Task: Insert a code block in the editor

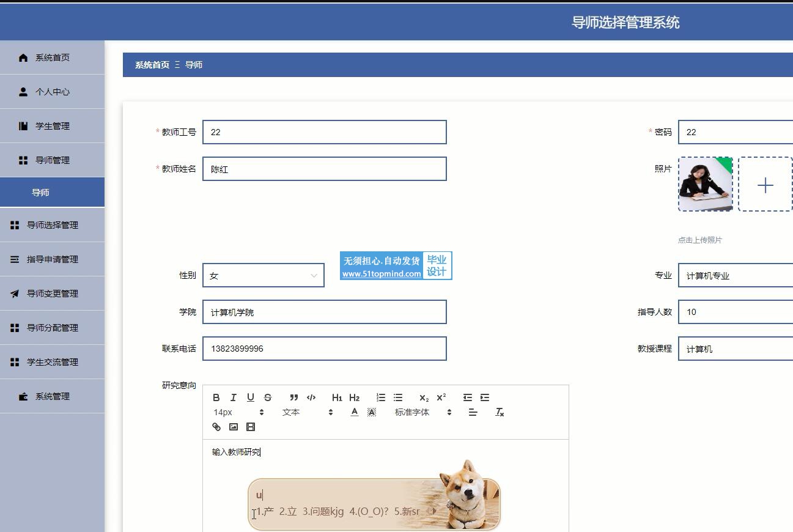Action: [311, 397]
